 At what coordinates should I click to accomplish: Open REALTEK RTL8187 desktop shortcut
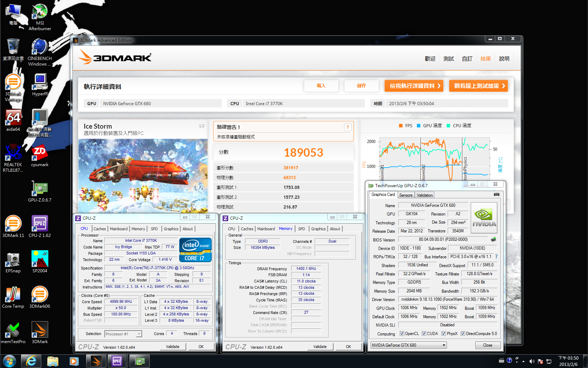[x=13, y=158]
